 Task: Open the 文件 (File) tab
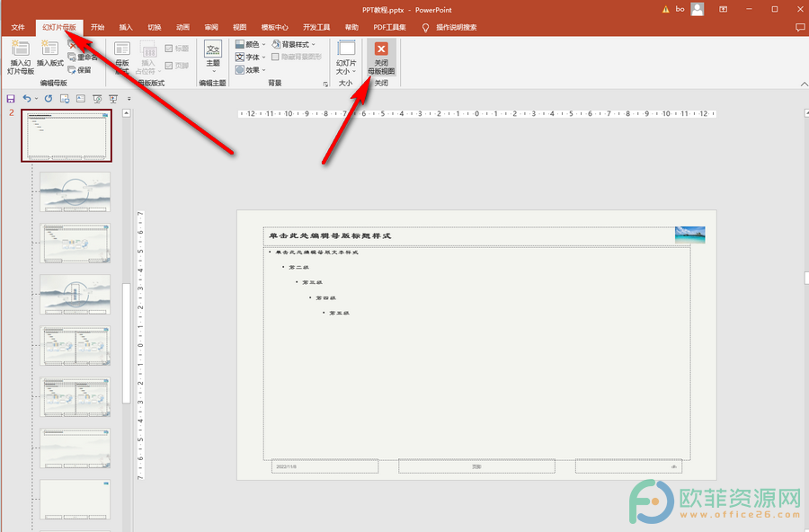point(18,27)
